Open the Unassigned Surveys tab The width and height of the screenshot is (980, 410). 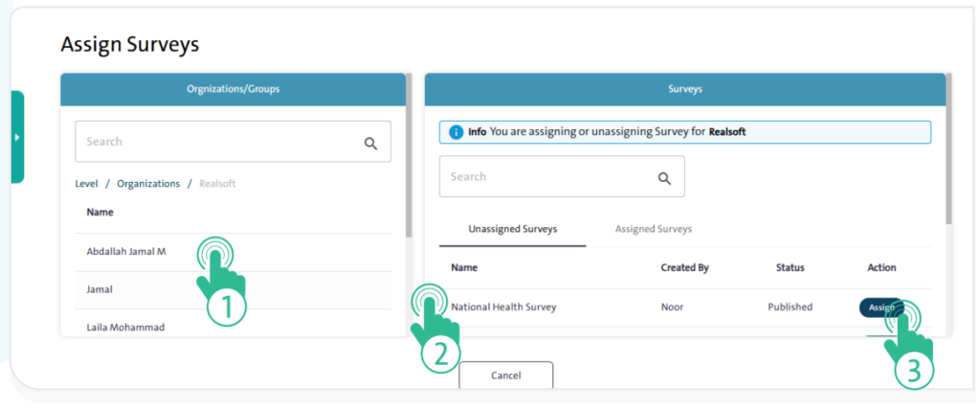(512, 230)
